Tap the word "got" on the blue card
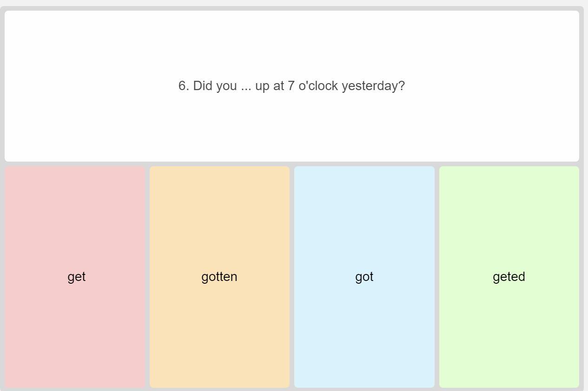Screen dimensions: 588x391 pos(364,277)
